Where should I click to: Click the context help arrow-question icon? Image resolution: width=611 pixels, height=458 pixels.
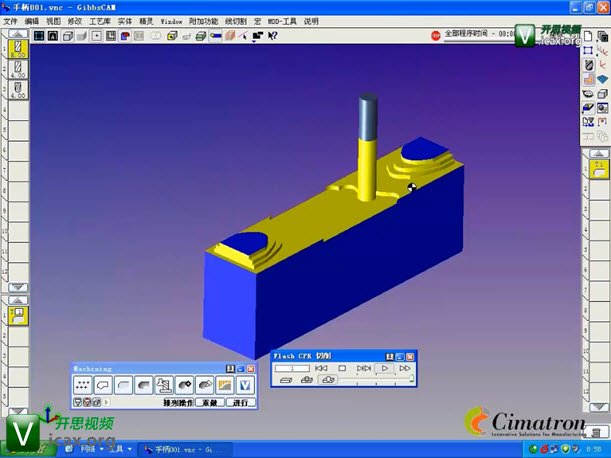coord(272,36)
